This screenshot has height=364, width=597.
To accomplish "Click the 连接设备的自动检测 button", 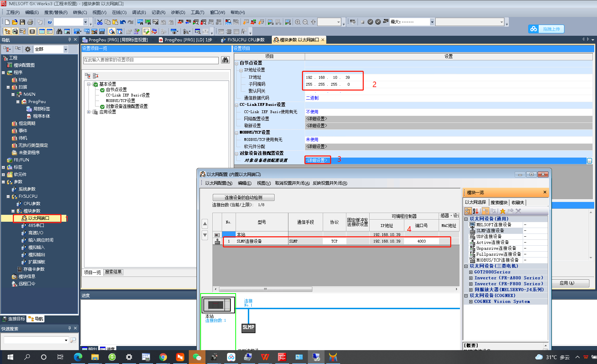I will coord(243,197).
